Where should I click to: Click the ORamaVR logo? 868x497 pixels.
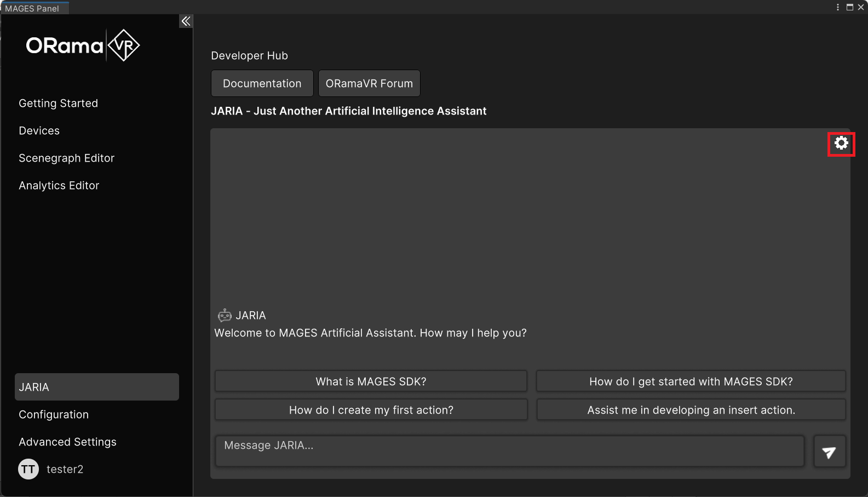coord(83,45)
